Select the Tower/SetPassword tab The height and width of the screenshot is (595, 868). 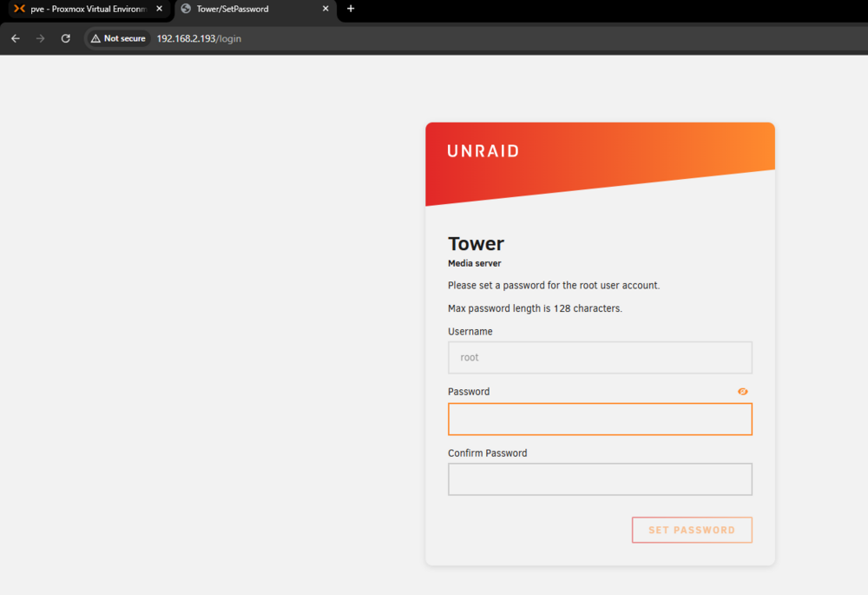(254, 9)
